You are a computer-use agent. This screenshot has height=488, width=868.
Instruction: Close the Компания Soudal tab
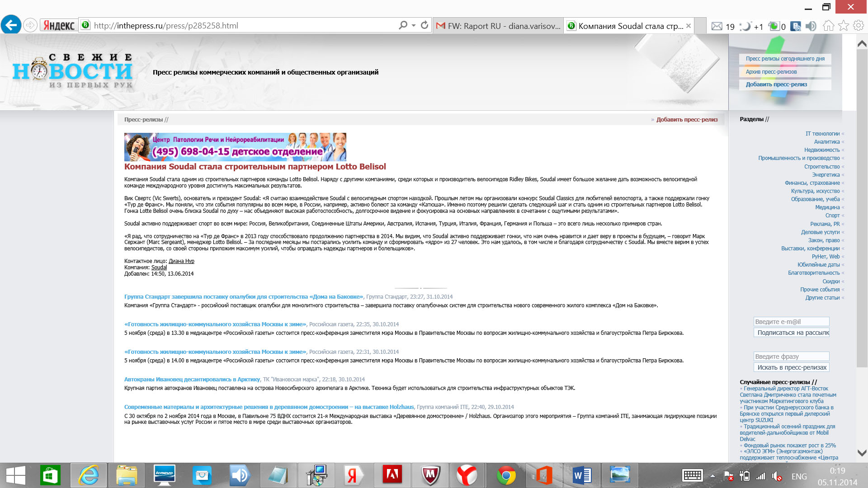pyautogui.click(x=688, y=26)
